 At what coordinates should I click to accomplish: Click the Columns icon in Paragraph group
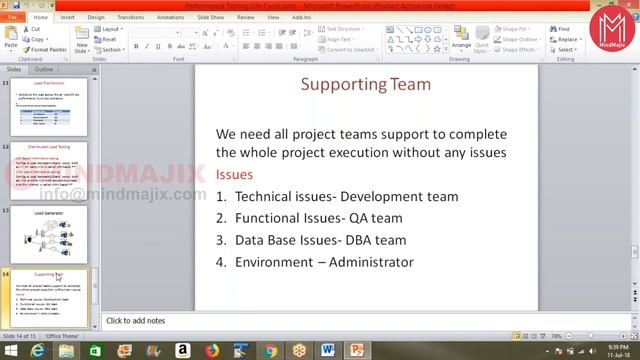(x=294, y=46)
